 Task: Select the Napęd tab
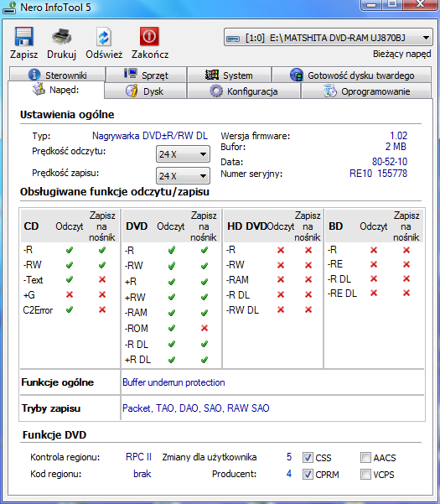(x=56, y=90)
